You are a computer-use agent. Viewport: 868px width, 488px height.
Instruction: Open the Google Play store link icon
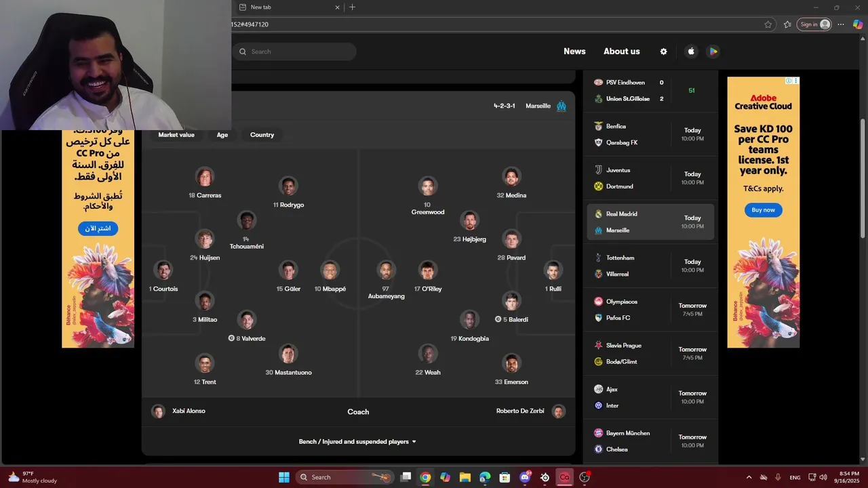coord(713,52)
